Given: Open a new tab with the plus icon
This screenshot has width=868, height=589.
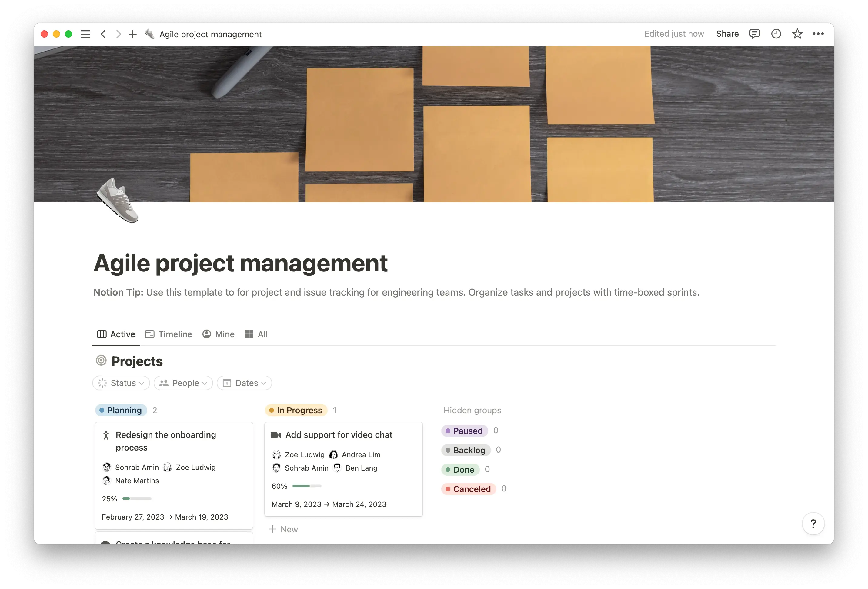Looking at the screenshot, I should point(132,34).
